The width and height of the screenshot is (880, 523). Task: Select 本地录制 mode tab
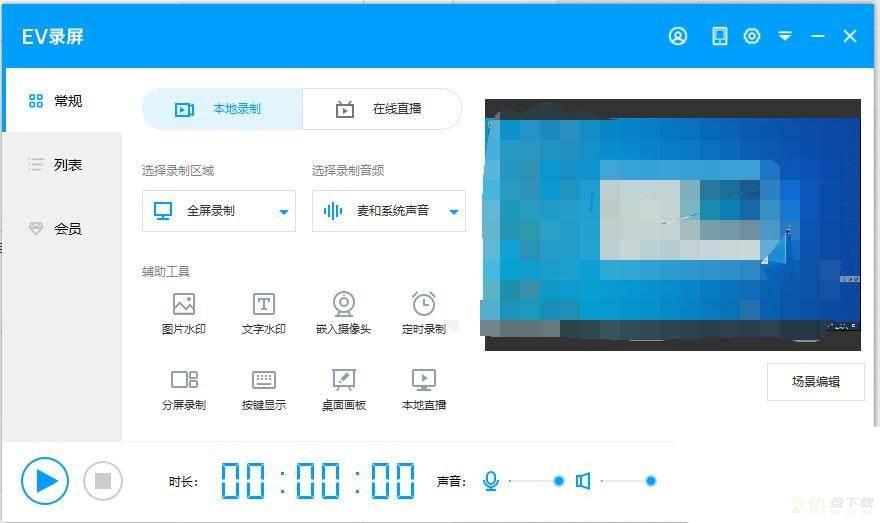[222, 109]
